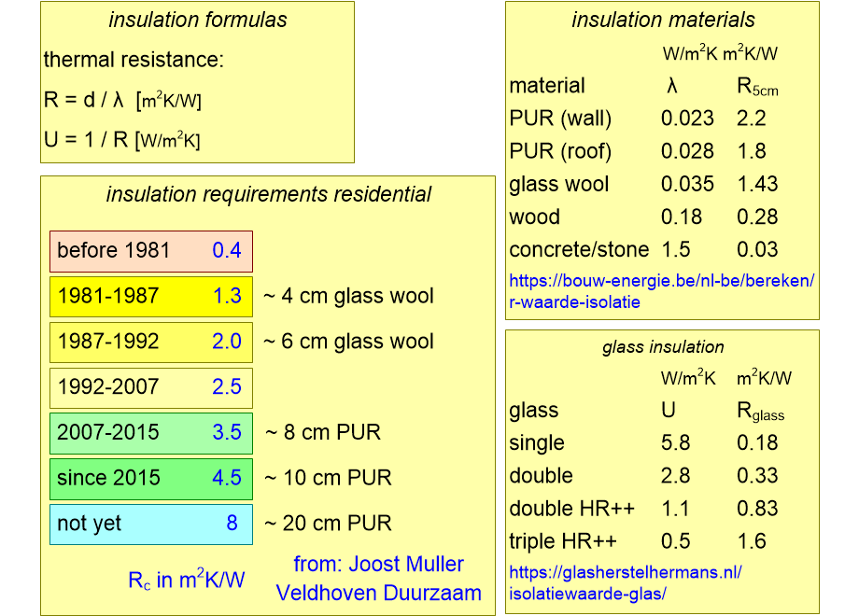The height and width of the screenshot is (616, 859).
Task: Open the glasherstelhermans.nl isolatiewaarde-glas link
Action: [x=625, y=583]
